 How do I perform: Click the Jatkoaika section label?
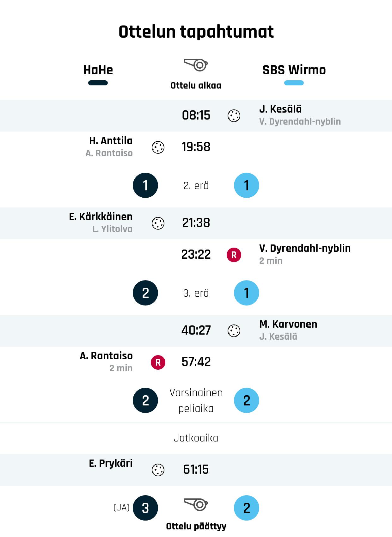tap(196, 438)
